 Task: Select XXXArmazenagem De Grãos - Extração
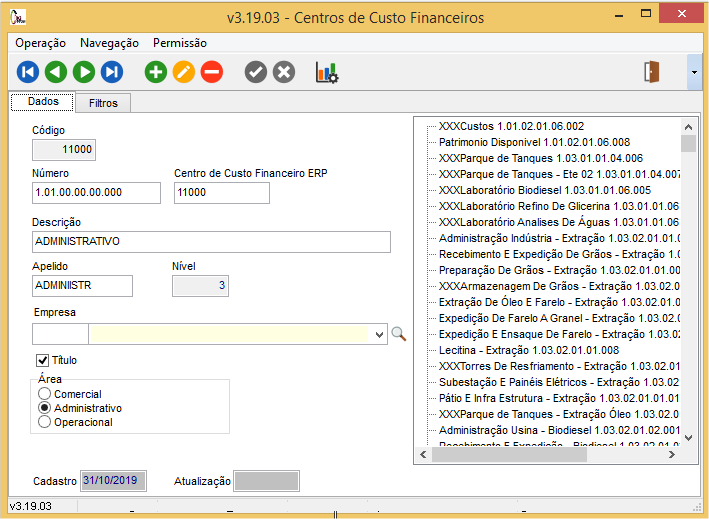[x=559, y=286]
